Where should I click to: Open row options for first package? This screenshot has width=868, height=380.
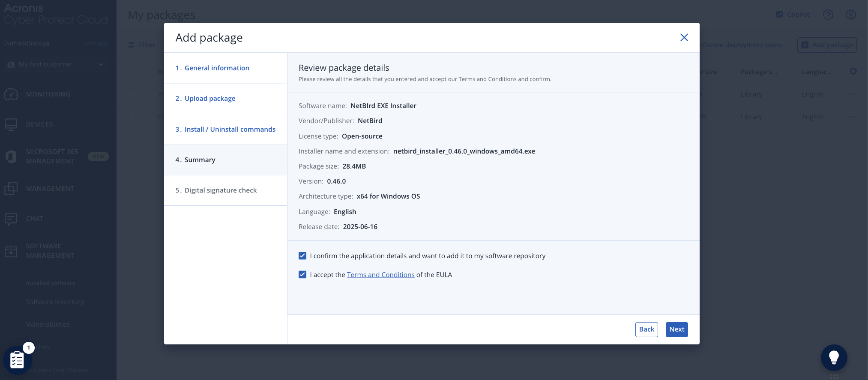tap(853, 94)
